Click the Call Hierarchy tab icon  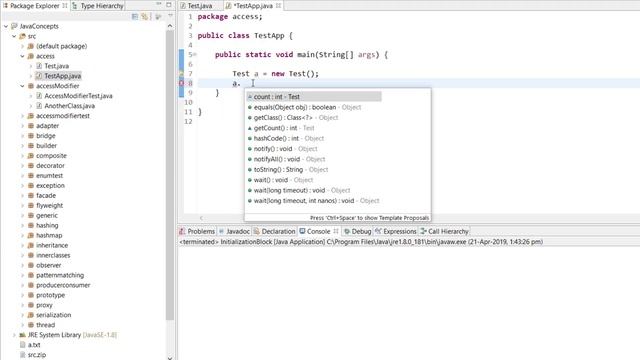pyautogui.click(x=424, y=231)
